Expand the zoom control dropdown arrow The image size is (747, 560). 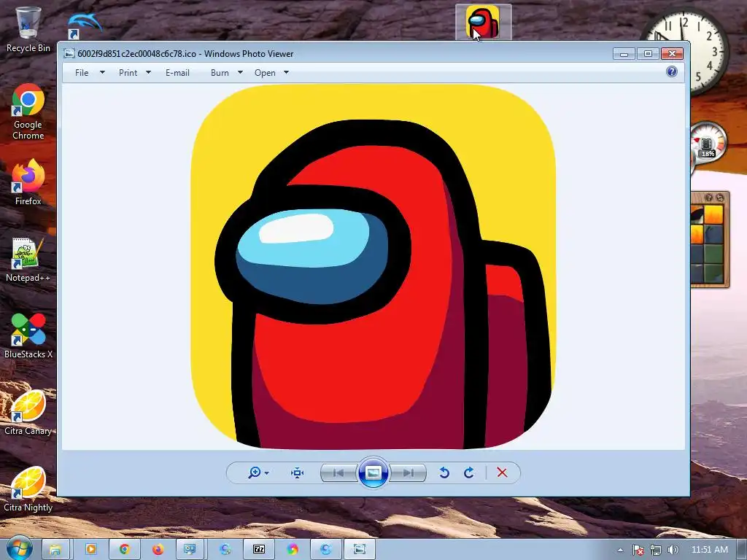point(267,472)
